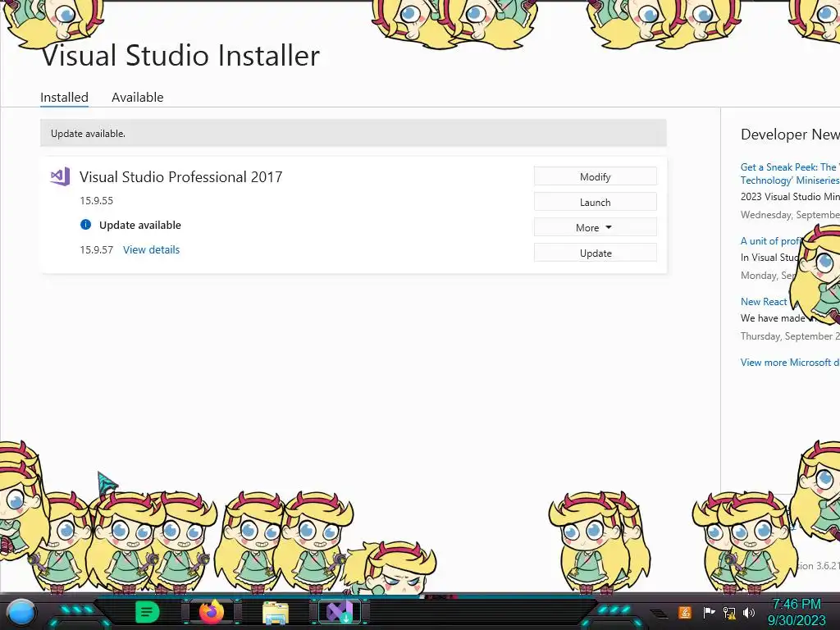Open the green chat app in taskbar
Image resolution: width=840 pixels, height=630 pixels.
pos(147,612)
